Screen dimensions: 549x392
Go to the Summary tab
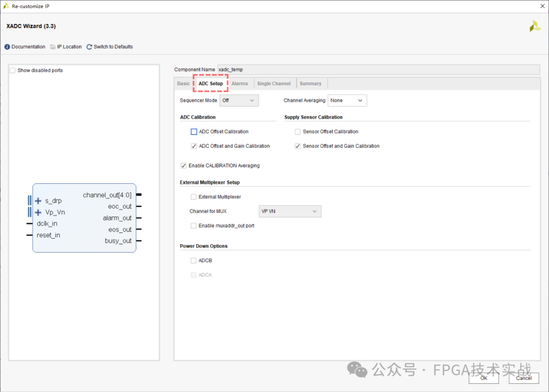coord(310,84)
